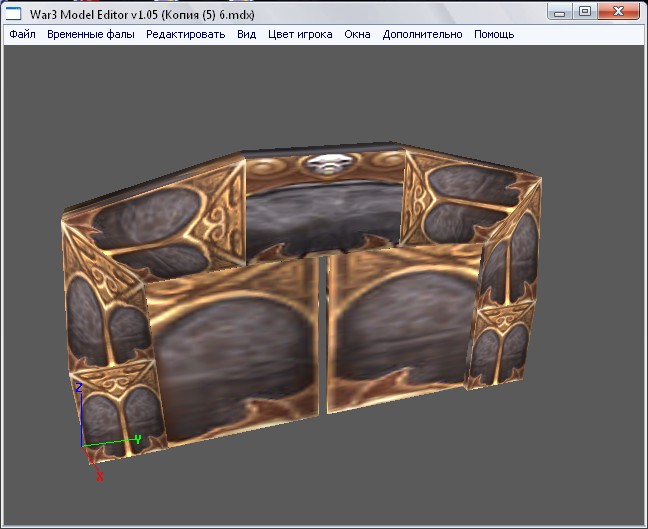Click the 3D model in the viewport
This screenshot has height=529, width=648.
302,302
